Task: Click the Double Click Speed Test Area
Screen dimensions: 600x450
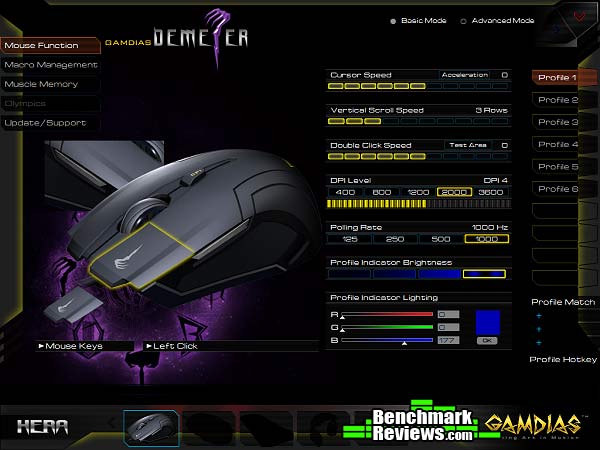Action: (x=465, y=145)
